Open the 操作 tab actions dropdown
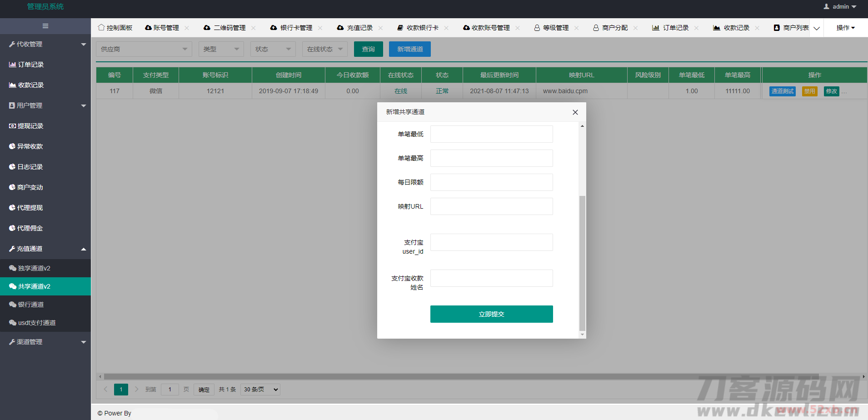This screenshot has height=420, width=868. (x=845, y=28)
